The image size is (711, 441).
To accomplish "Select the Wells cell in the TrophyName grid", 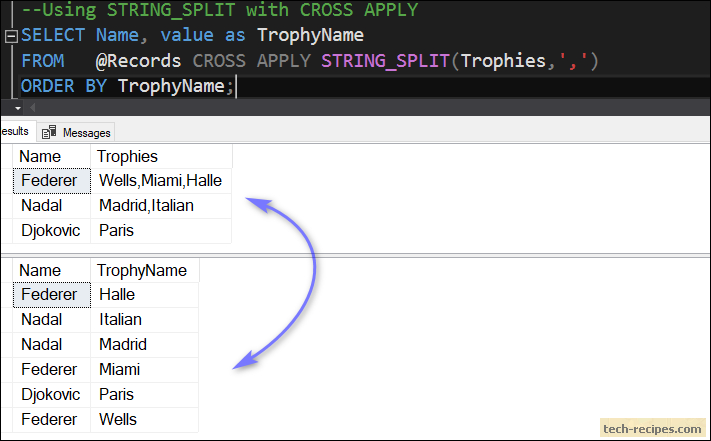I will pyautogui.click(x=145, y=420).
